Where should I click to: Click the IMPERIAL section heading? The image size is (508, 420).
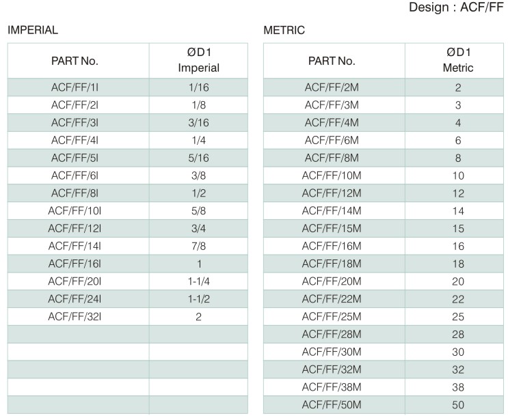pos(33,30)
